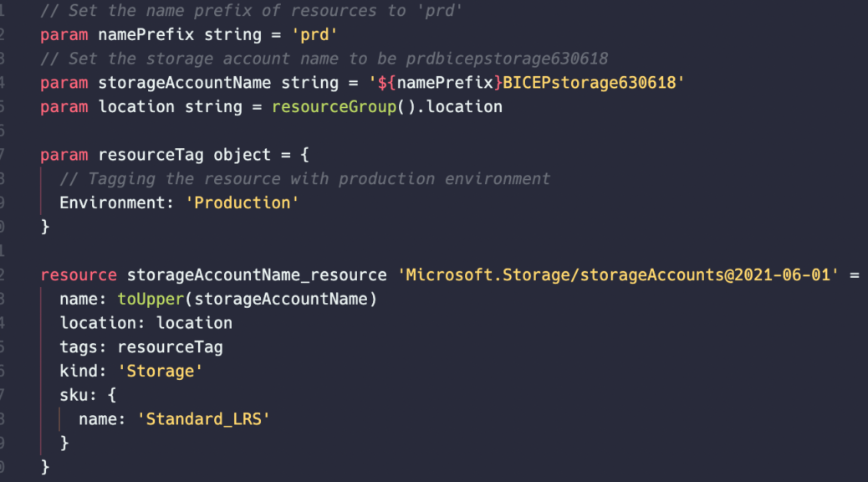The width and height of the screenshot is (868, 482).
Task: Place cursor on storageAccountName parameter name
Action: (184, 83)
